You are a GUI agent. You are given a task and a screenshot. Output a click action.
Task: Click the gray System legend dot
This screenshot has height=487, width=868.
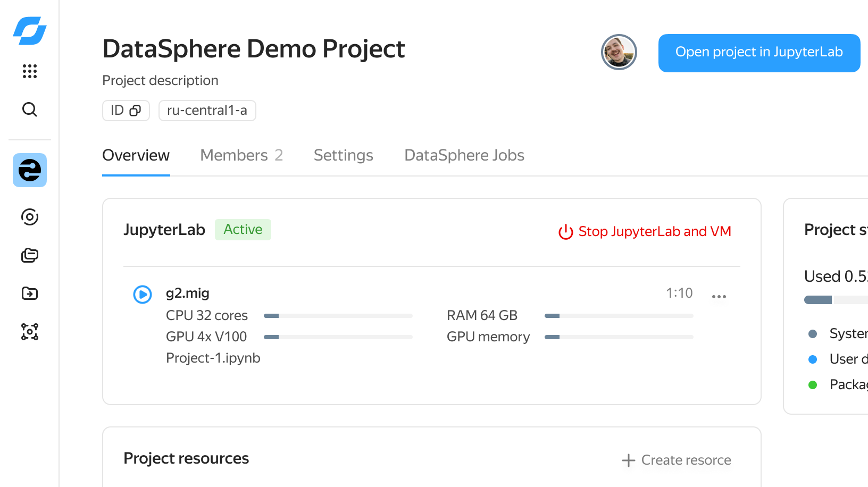point(813,334)
